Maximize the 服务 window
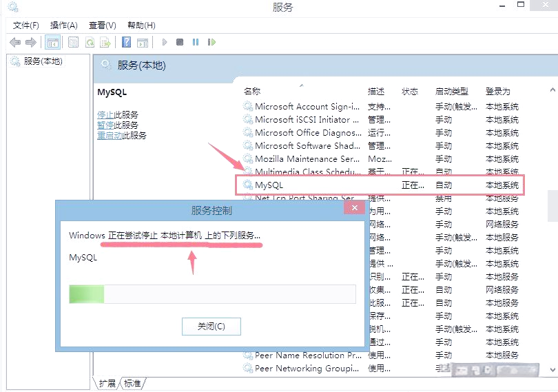Screen dimensions: 558x392 521,5
